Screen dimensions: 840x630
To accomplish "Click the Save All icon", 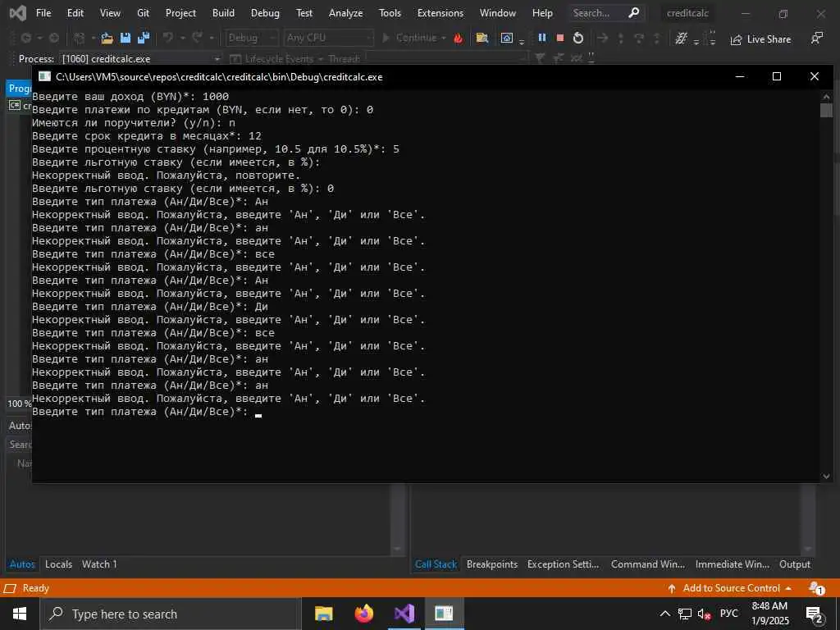I will tap(144, 38).
